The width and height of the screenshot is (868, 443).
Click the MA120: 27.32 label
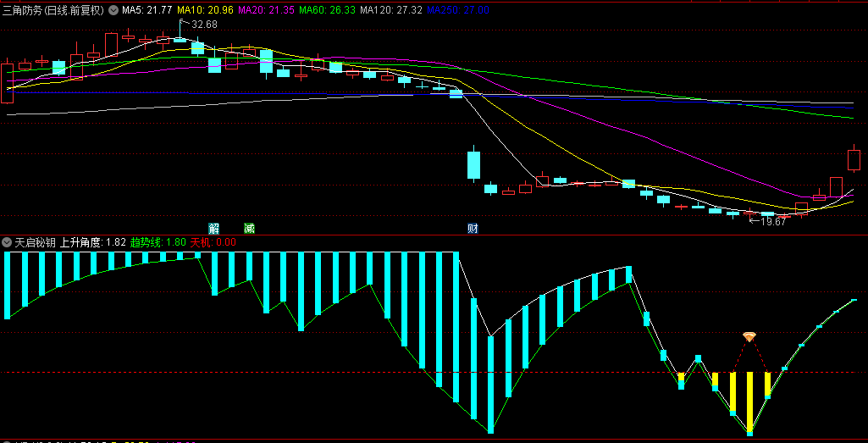pos(391,10)
